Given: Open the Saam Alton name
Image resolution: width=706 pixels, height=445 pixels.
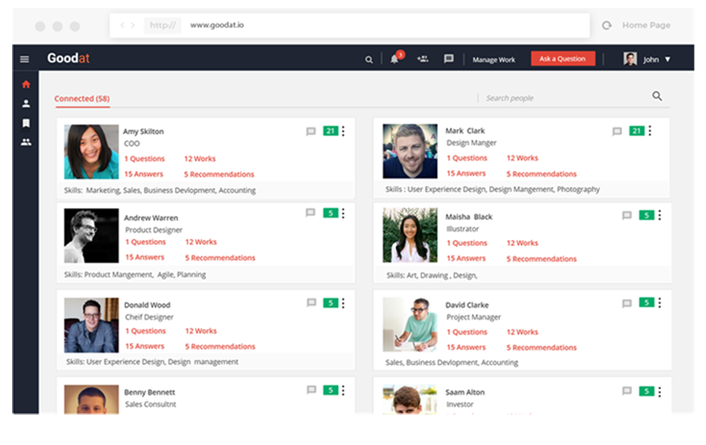Looking at the screenshot, I should click(465, 392).
